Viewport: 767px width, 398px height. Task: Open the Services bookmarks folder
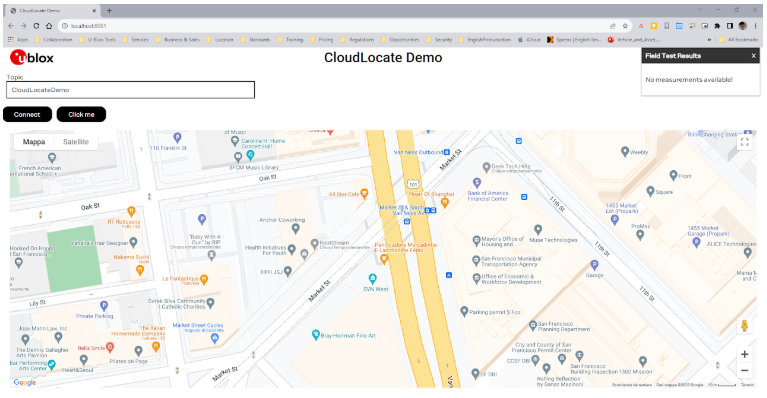click(x=136, y=40)
